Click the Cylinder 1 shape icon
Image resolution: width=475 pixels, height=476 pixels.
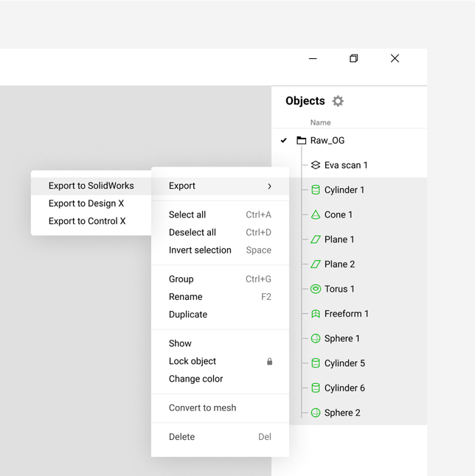[316, 190]
